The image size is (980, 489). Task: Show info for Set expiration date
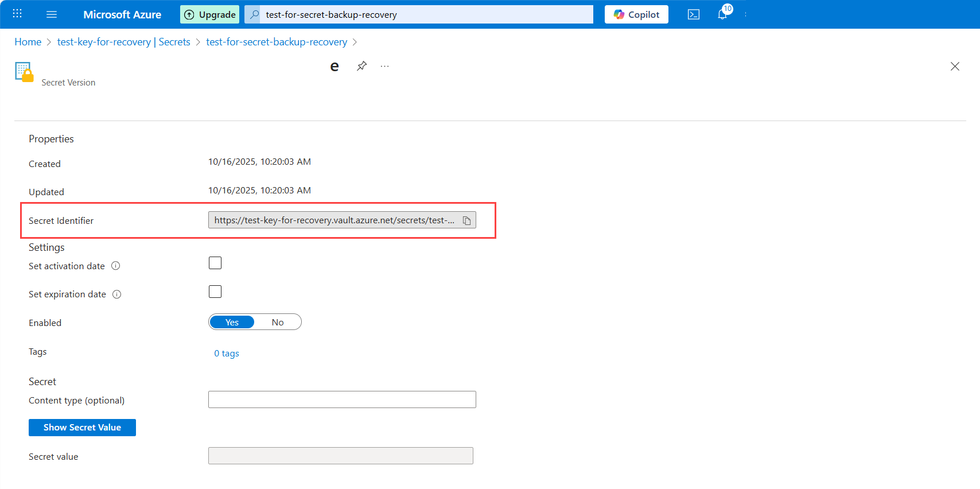click(x=116, y=294)
